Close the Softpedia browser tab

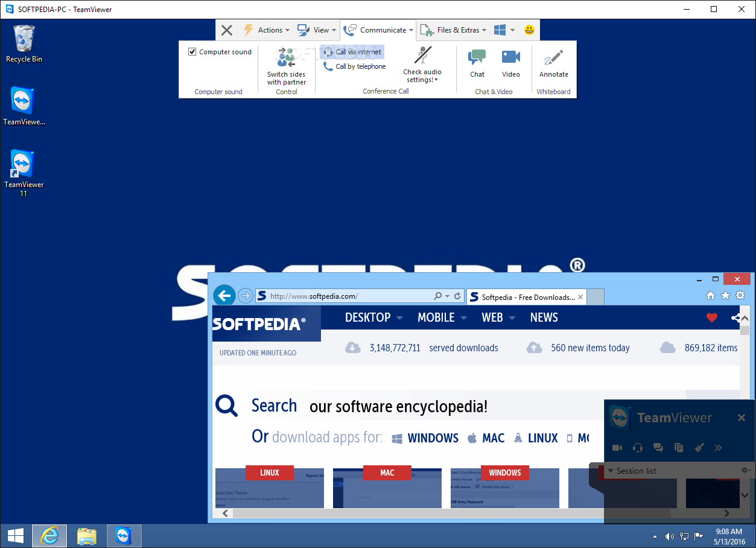coord(580,297)
